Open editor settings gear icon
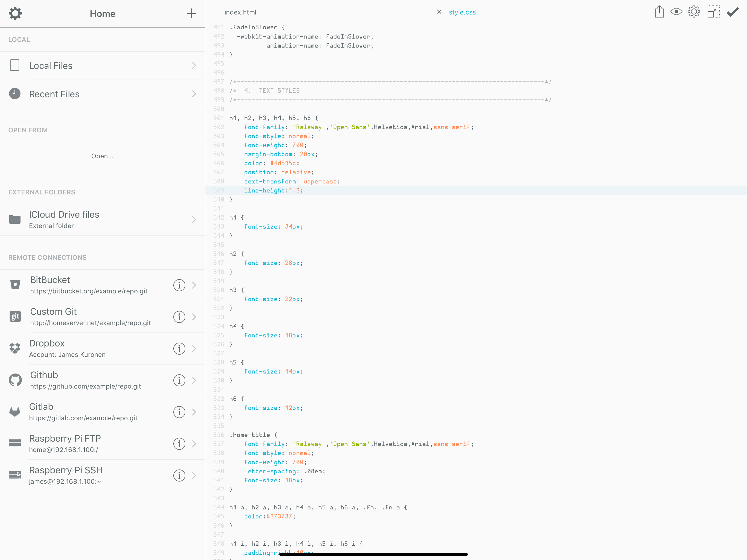 click(x=694, y=12)
